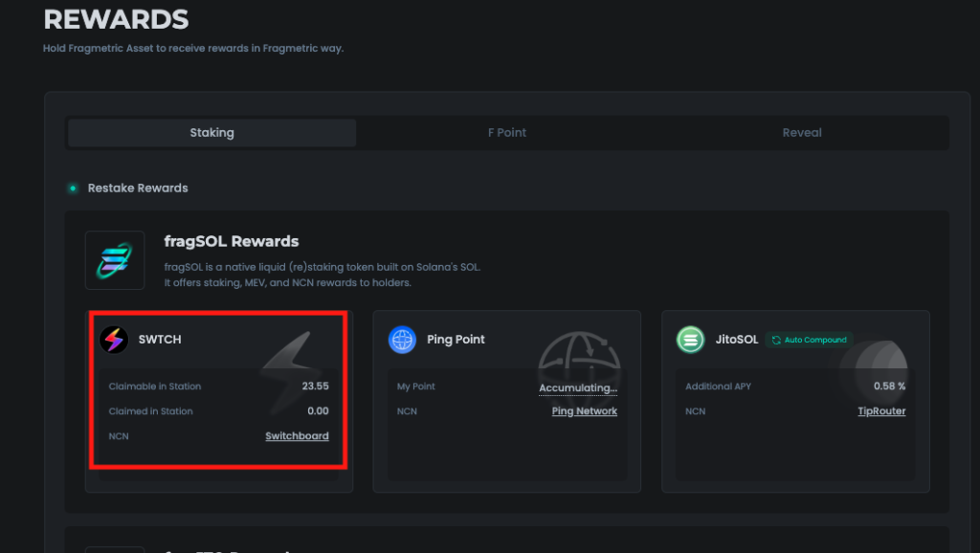Click the fragSOL token logo
The image size is (980, 553).
(115, 260)
